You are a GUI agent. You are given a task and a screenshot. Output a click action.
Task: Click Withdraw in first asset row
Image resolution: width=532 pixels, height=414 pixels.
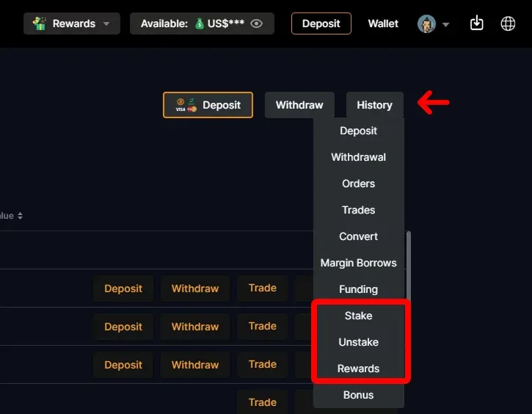click(195, 288)
